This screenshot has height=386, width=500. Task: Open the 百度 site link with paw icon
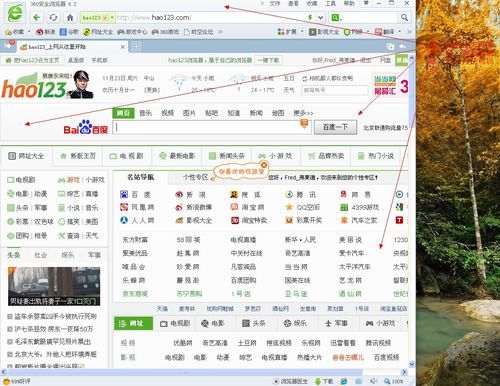click(135, 194)
